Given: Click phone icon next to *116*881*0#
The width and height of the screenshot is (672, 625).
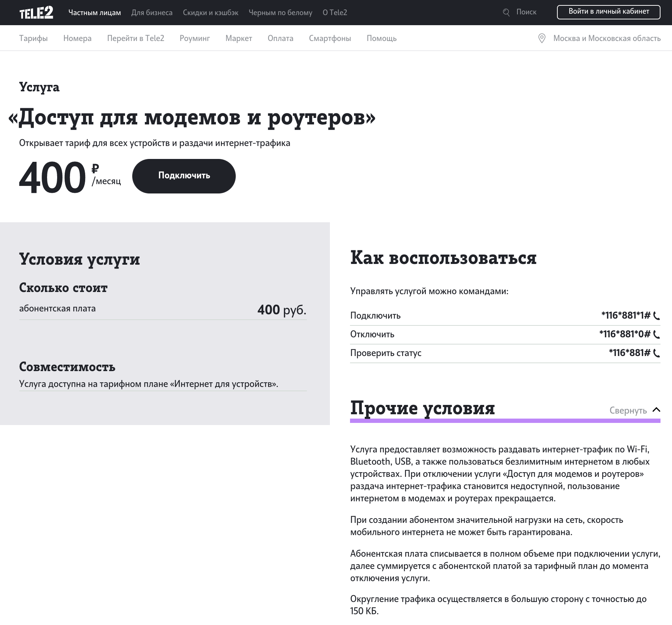Looking at the screenshot, I should 657,334.
